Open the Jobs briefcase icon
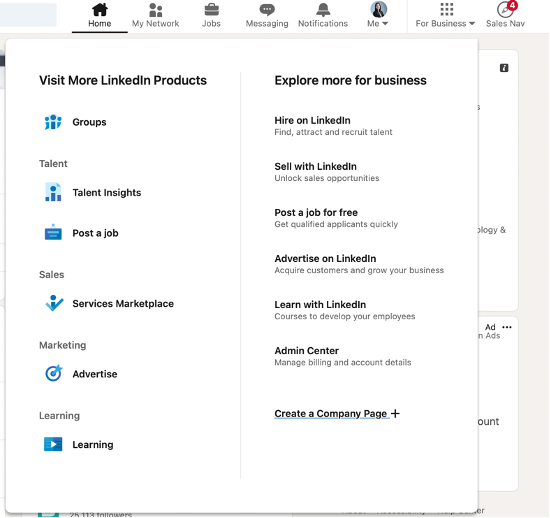Image resolution: width=550 pixels, height=518 pixels. click(x=211, y=10)
